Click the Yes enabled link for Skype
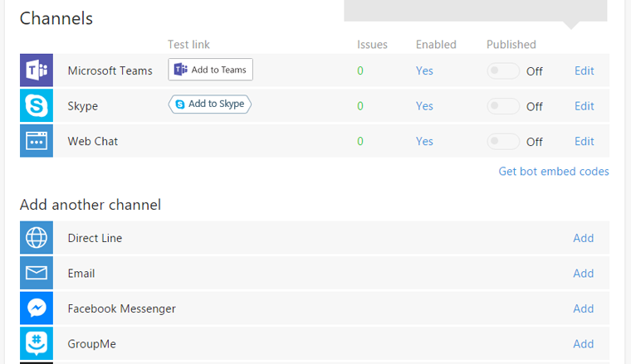 click(424, 106)
